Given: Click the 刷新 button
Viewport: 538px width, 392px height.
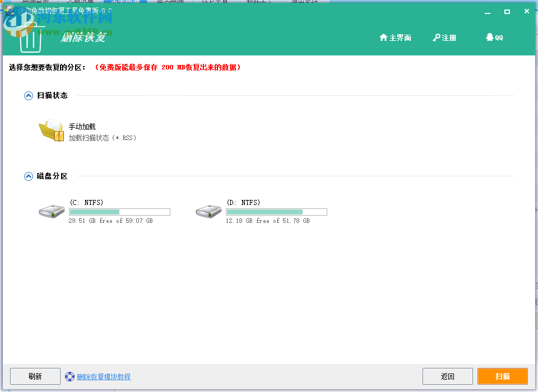Looking at the screenshot, I should pos(35,376).
